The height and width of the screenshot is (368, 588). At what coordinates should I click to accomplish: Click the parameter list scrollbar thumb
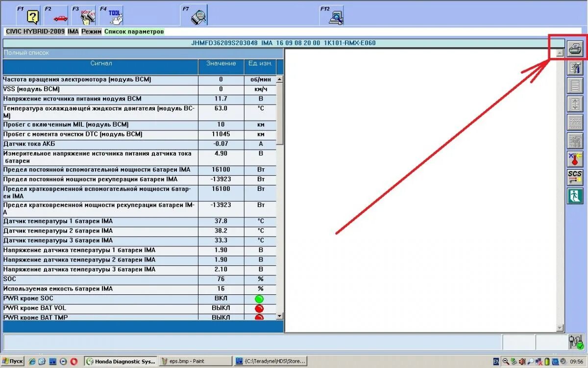click(280, 113)
